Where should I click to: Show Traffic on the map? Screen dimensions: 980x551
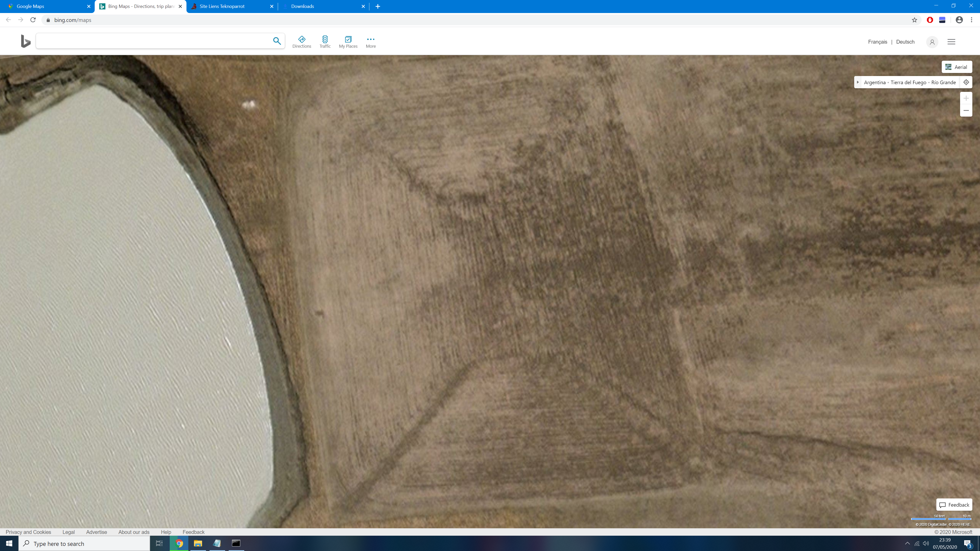click(x=325, y=42)
